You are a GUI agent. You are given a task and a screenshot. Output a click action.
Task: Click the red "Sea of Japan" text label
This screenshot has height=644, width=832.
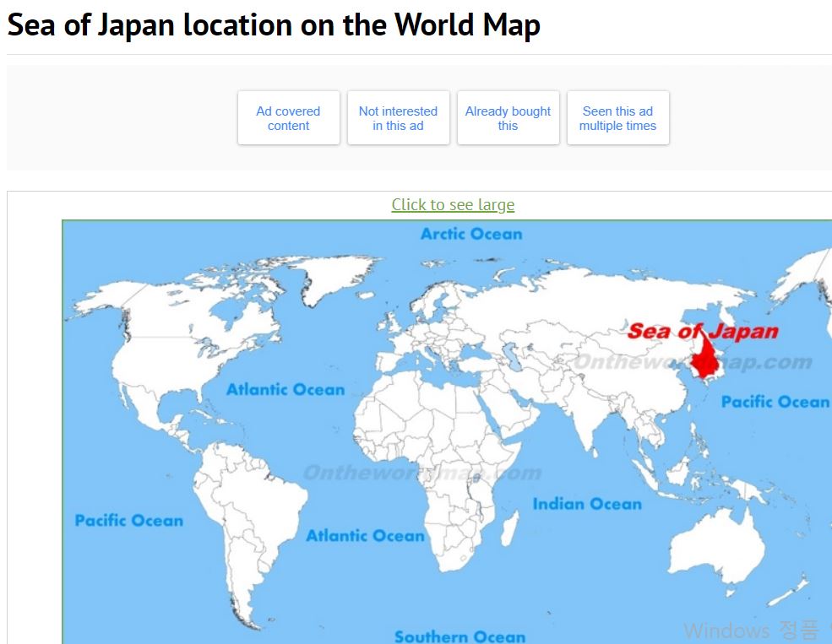[702, 331]
